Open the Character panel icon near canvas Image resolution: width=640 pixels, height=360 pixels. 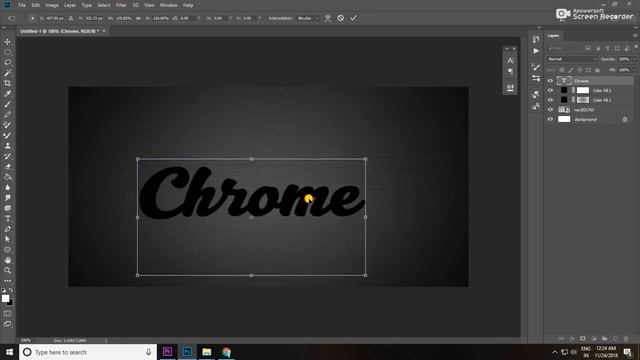(510, 60)
